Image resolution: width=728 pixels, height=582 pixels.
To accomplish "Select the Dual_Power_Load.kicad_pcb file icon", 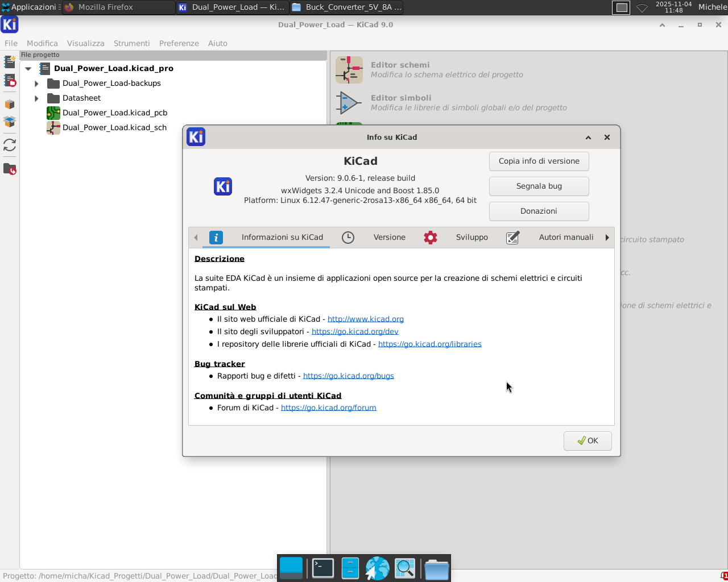I will pos(53,113).
